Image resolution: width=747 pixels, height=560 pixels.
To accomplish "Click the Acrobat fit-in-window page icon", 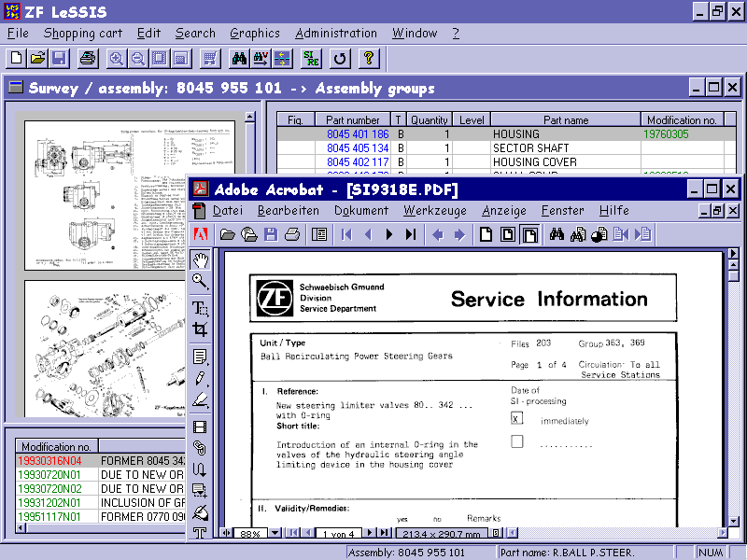I will click(x=508, y=234).
